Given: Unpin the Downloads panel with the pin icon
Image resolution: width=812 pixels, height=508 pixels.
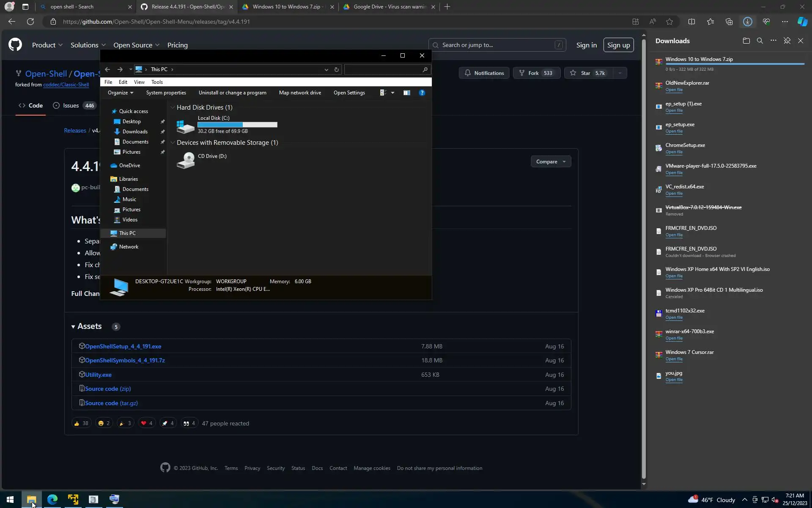Looking at the screenshot, I should (x=787, y=41).
